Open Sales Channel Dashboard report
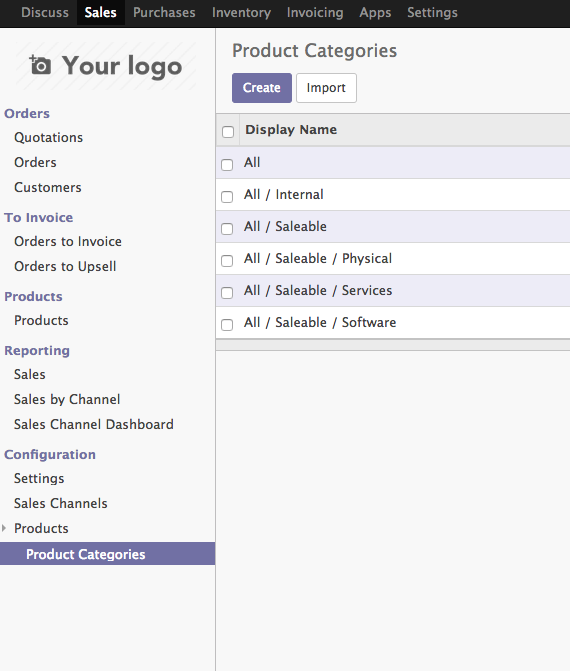The image size is (570, 671). coord(94,424)
